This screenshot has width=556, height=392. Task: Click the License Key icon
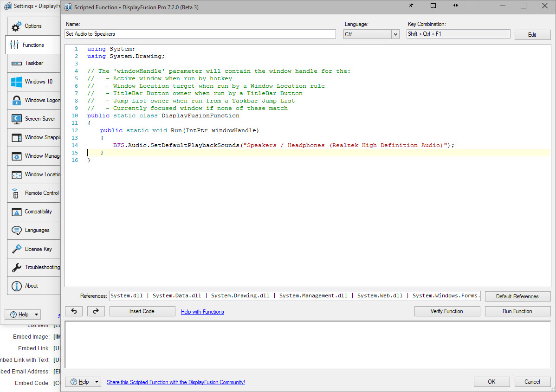pos(17,249)
